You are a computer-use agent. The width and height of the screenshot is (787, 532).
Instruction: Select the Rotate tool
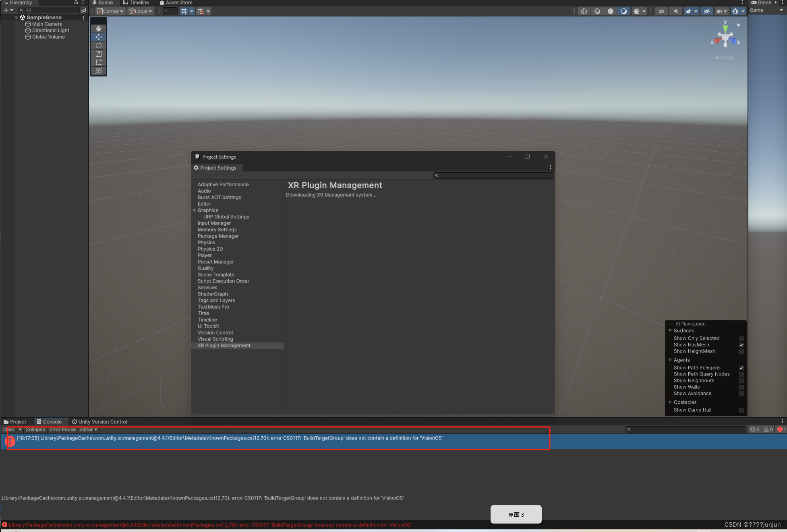pyautogui.click(x=98, y=45)
